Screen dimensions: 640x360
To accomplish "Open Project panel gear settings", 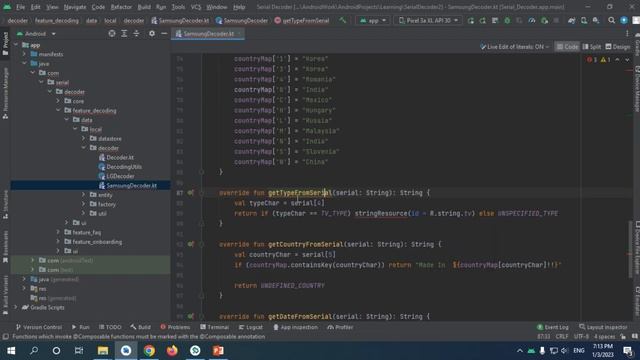I will point(152,33).
